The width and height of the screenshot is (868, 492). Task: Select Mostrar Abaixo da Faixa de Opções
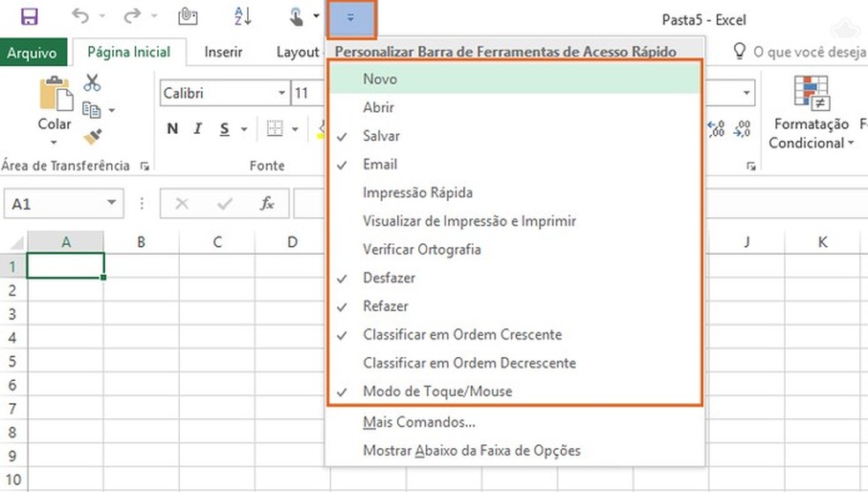[472, 451]
